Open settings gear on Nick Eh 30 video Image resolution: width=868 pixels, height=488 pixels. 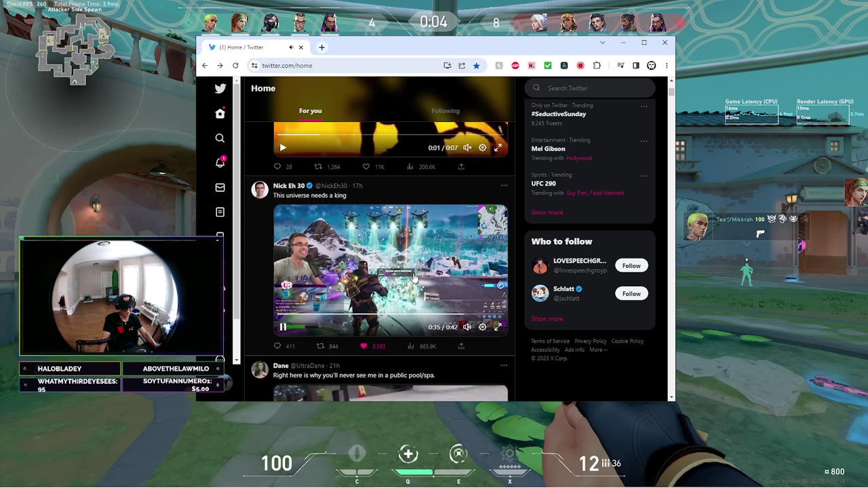pos(482,327)
